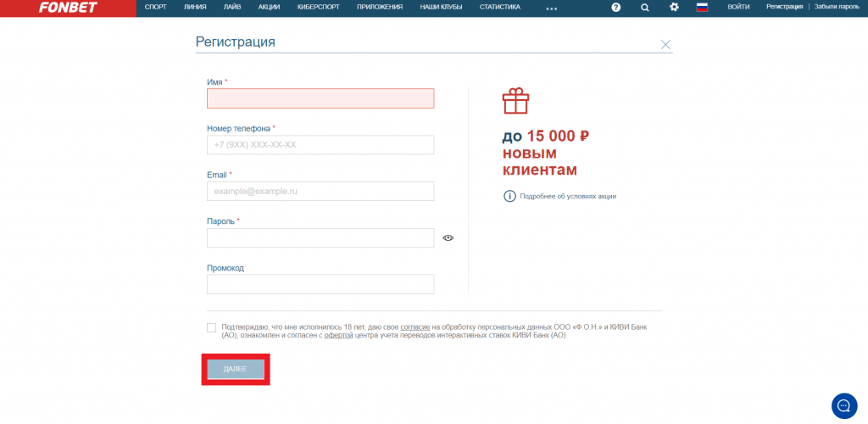The height and width of the screenshot is (424, 868).
Task: Click the Войти login button
Action: (738, 7)
